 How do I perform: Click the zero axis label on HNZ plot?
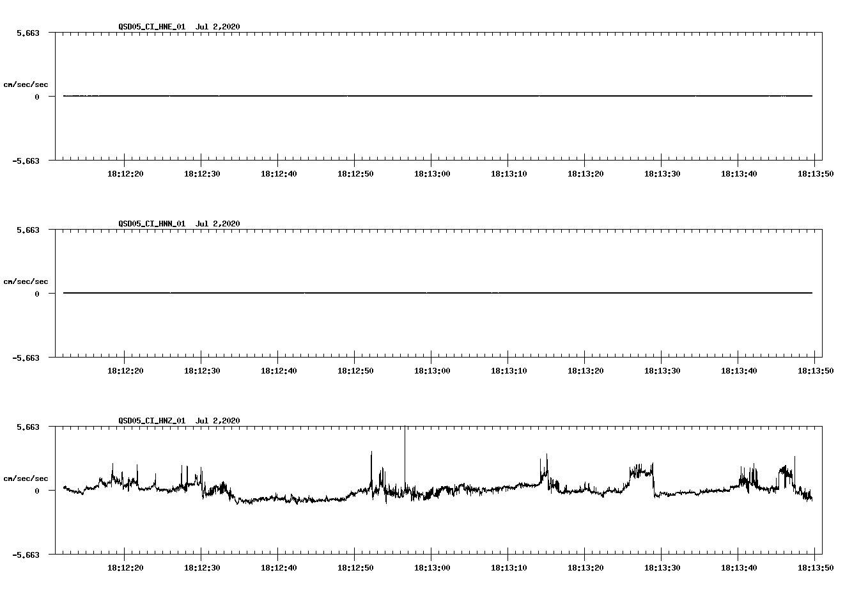click(37, 491)
